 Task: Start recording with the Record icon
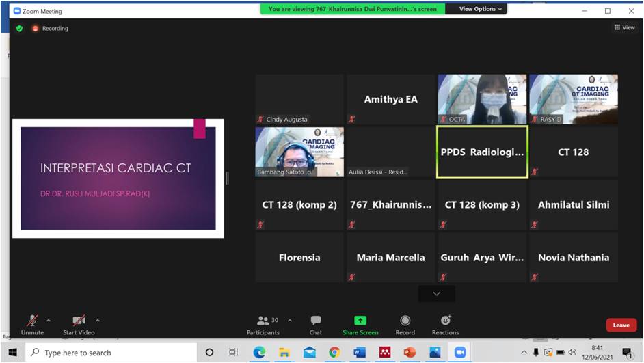tap(405, 321)
